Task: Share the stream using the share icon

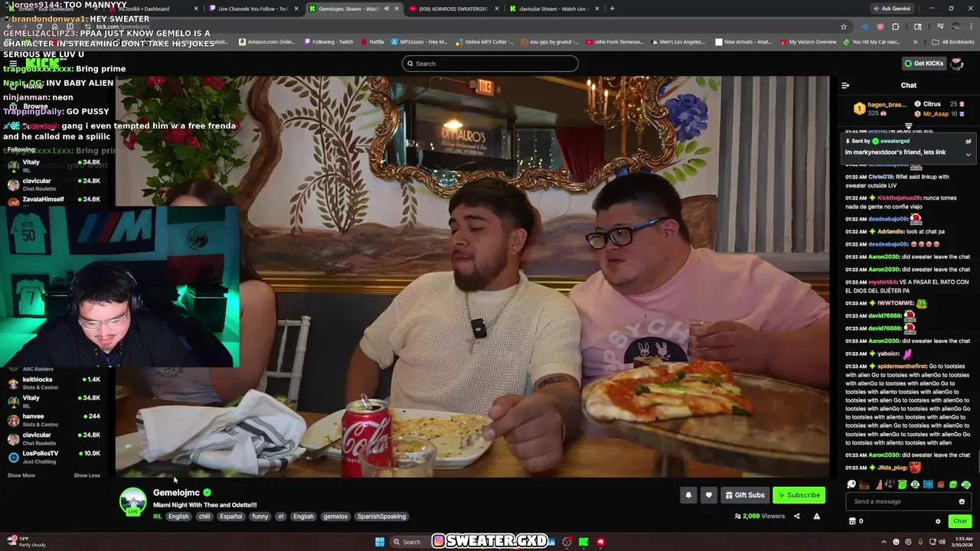Action: (x=796, y=517)
